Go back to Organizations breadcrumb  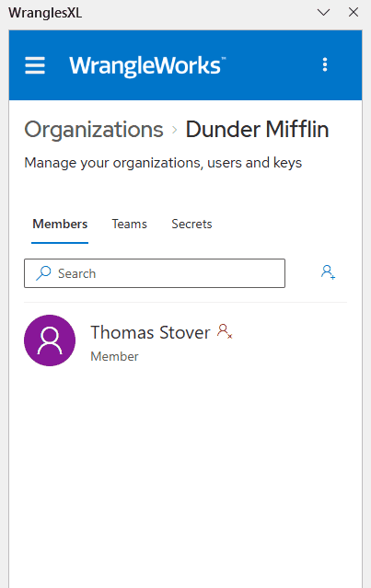(94, 130)
